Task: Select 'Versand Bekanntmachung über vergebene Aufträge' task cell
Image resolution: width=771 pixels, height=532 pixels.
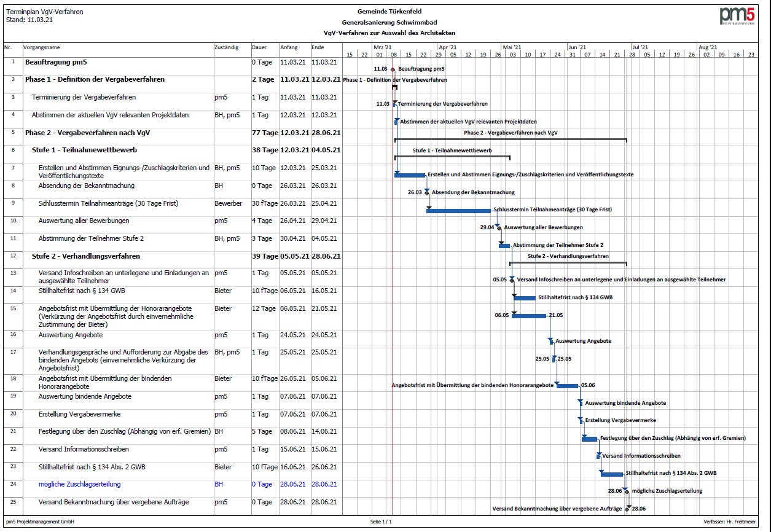Action: [x=114, y=503]
